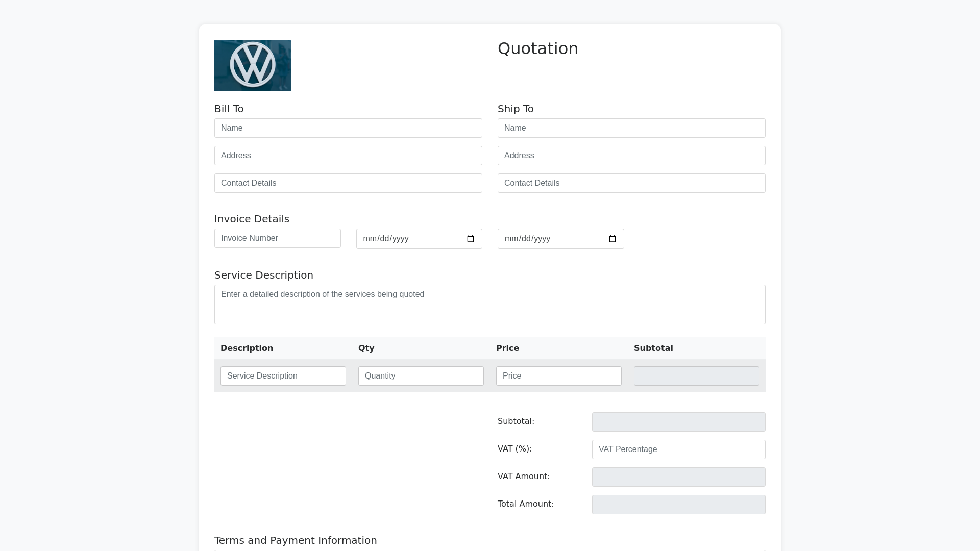Select the Price input in table
Viewport: 980px width, 551px height.
click(x=558, y=376)
